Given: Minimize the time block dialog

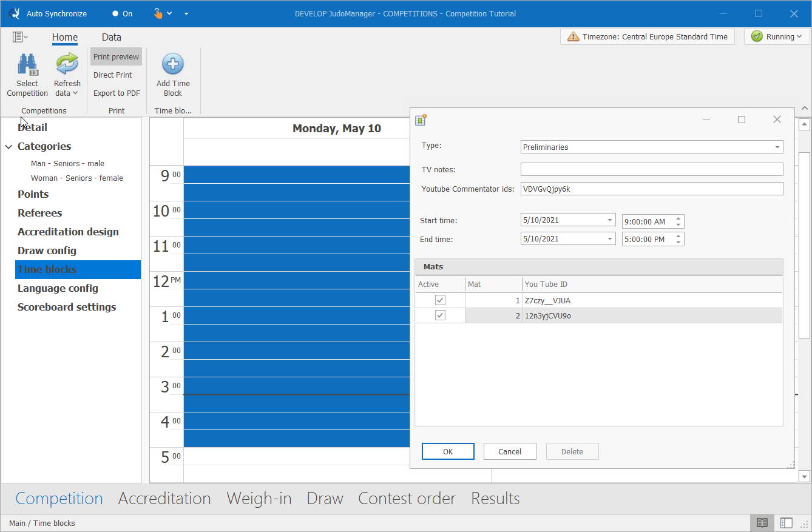Looking at the screenshot, I should click(706, 120).
